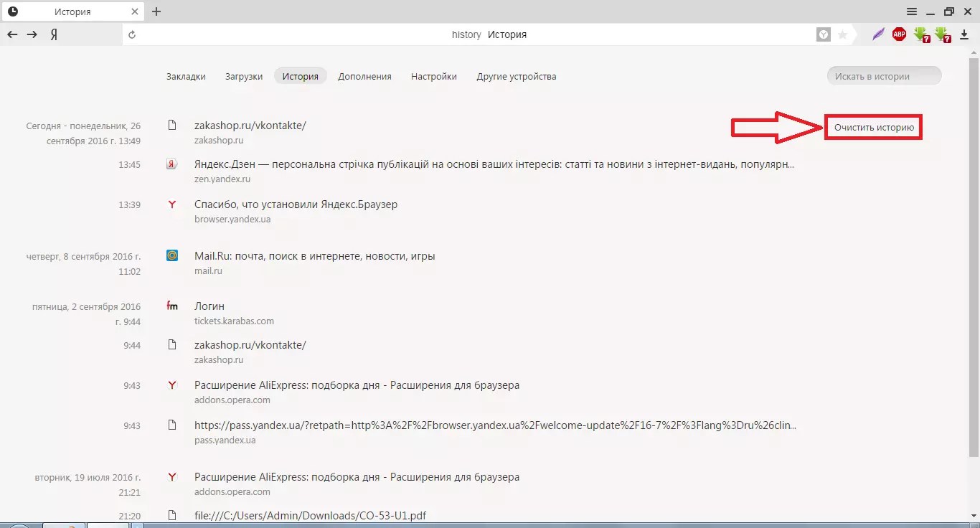Image resolution: width=980 pixels, height=528 pixels.
Task: Open the Yandex home page icon
Action: click(54, 34)
